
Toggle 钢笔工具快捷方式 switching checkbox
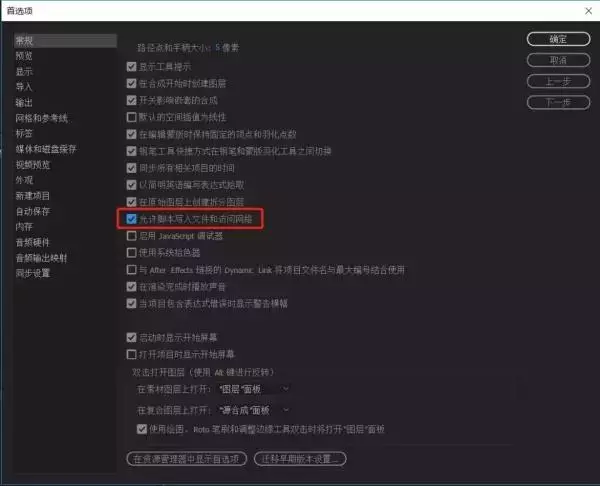(x=131, y=151)
